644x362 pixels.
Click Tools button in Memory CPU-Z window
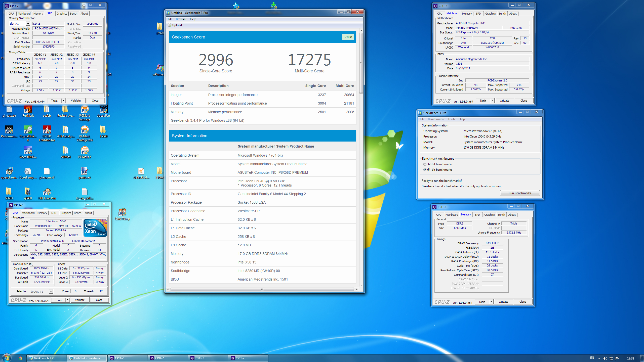pos(482,302)
